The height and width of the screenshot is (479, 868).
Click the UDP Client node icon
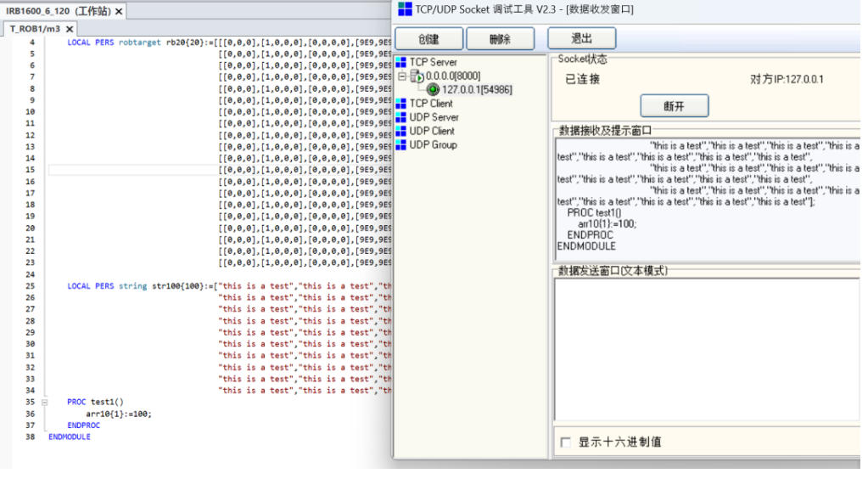point(401,131)
